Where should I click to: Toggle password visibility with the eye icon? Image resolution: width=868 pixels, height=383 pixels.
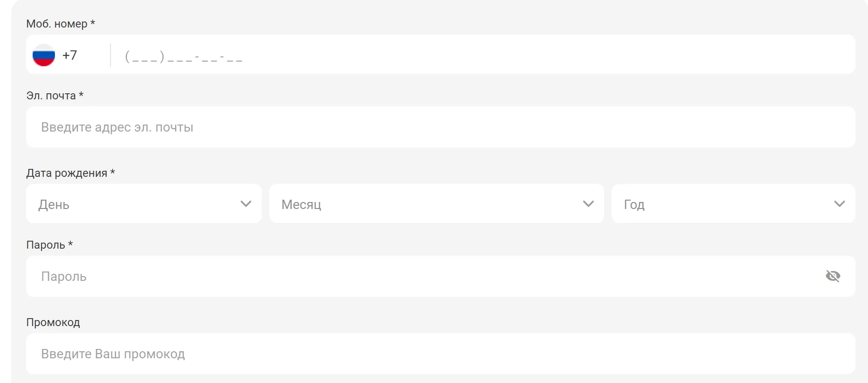coord(833,276)
